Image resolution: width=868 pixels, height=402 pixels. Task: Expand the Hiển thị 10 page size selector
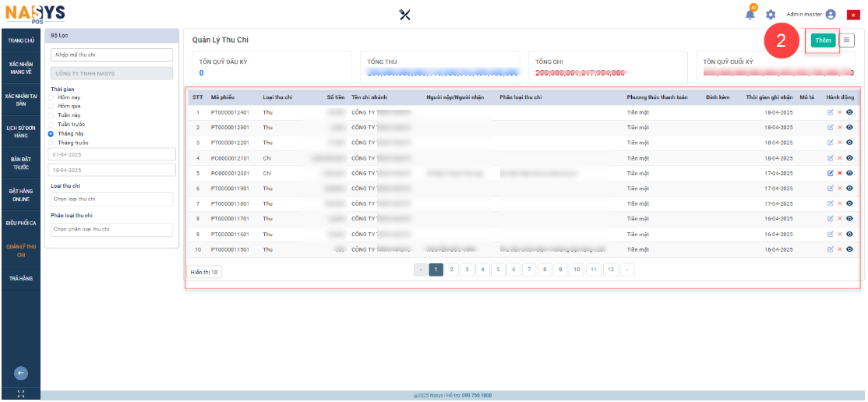[205, 272]
